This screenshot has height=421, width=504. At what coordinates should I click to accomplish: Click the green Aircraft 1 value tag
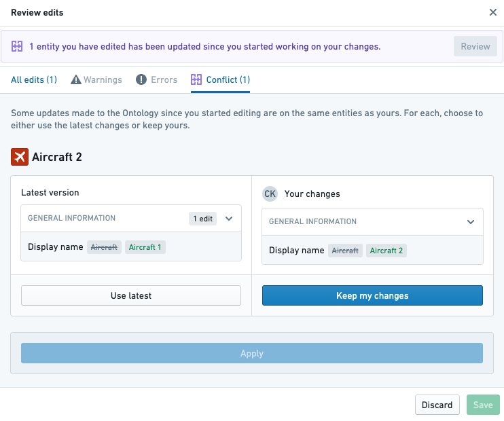point(145,247)
